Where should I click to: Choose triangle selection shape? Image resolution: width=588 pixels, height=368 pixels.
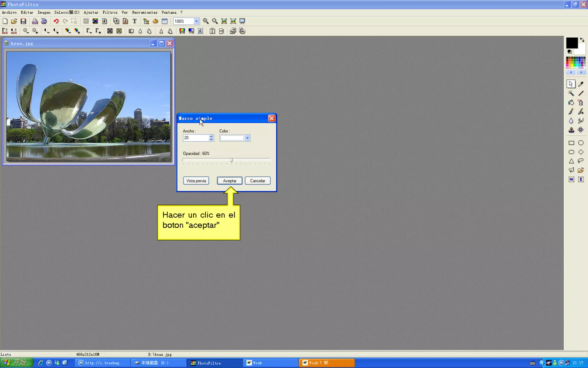571,161
